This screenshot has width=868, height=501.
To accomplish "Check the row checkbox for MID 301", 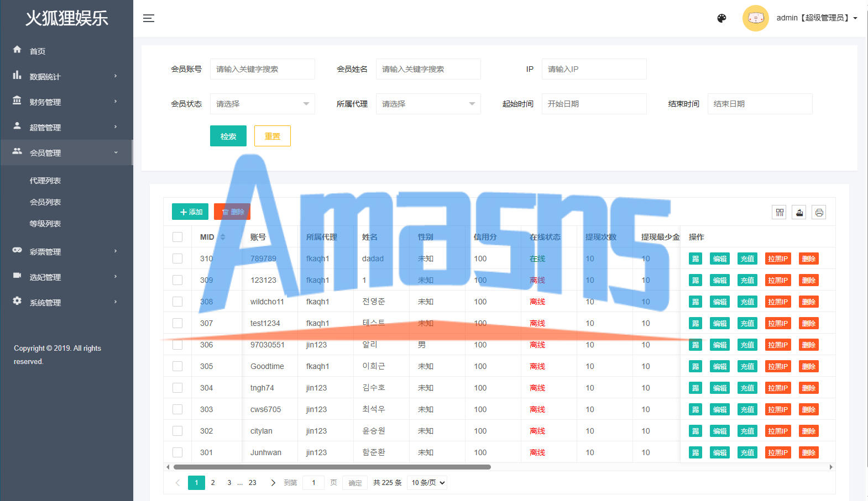I will point(177,452).
